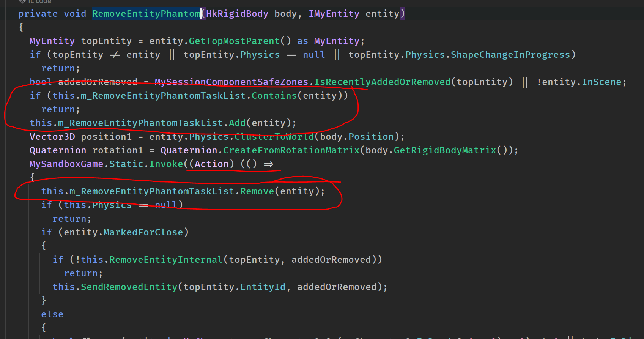Click RemoveEntityInternal method call
This screenshot has height=339, width=644.
[x=166, y=260]
